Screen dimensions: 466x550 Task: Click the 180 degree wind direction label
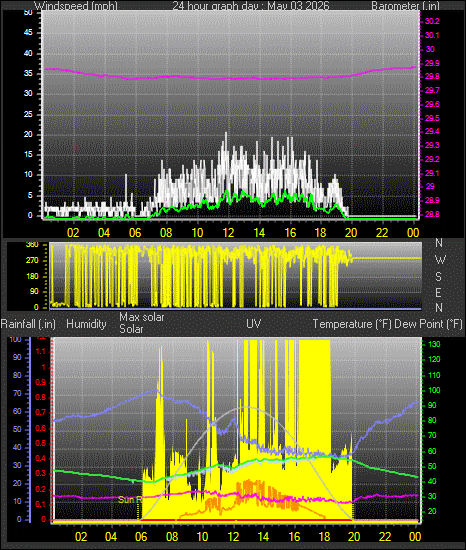(x=32, y=276)
